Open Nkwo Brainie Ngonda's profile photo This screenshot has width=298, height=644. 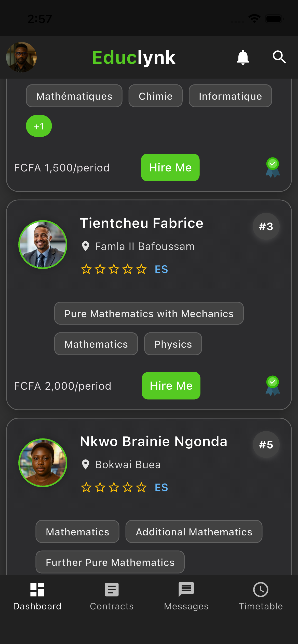click(43, 463)
